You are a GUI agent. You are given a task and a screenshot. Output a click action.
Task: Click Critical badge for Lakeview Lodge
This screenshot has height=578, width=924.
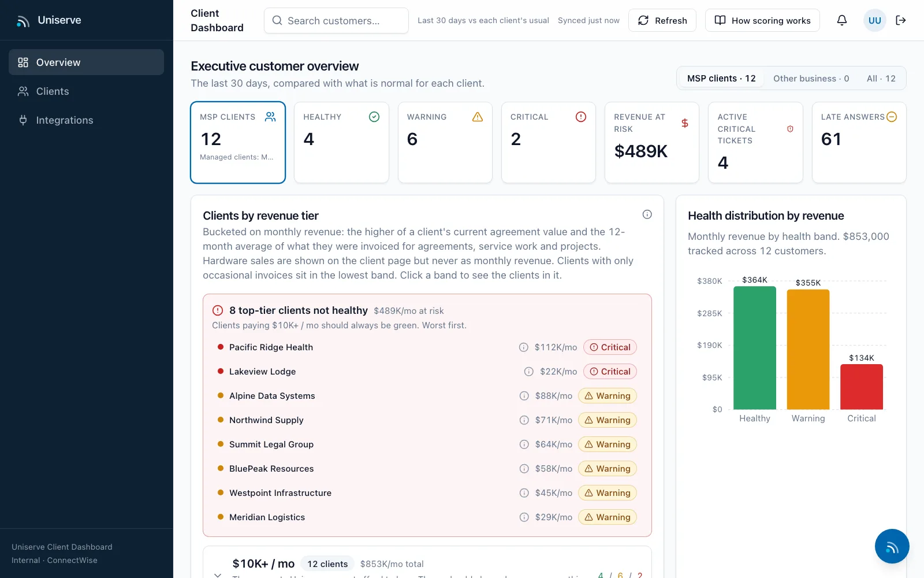610,372
